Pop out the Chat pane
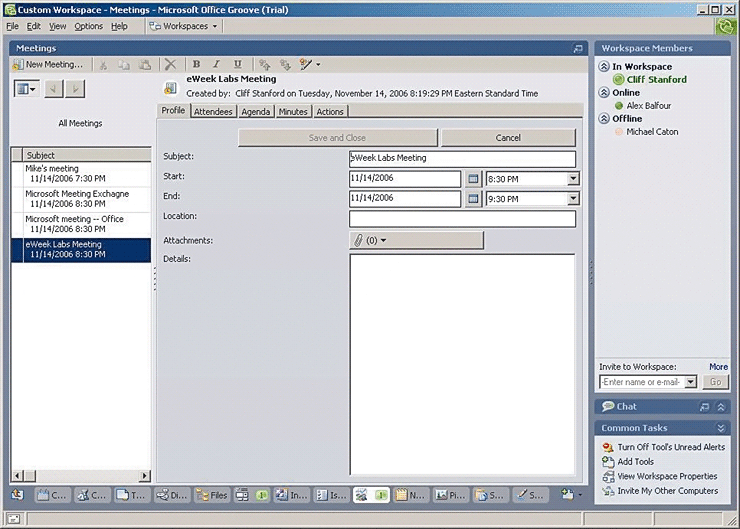Screen dimensions: 740x529 tap(705, 407)
